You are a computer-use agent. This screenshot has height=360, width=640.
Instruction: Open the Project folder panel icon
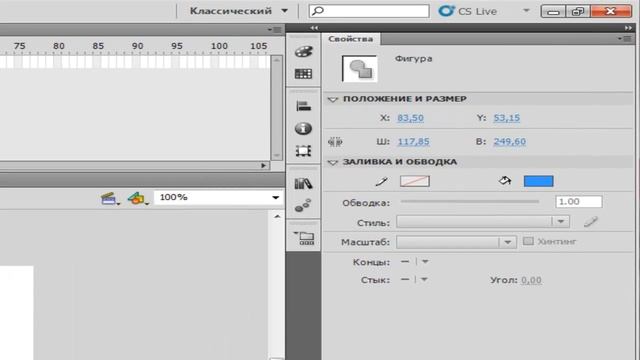tap(304, 238)
